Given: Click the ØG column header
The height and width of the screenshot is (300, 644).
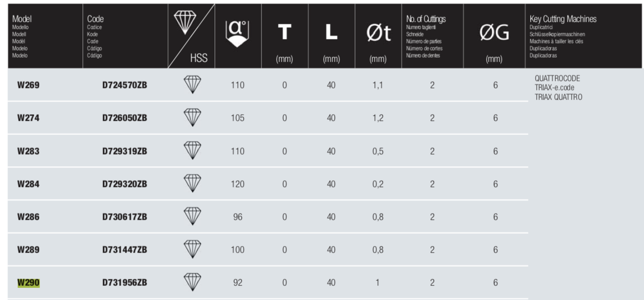Looking at the screenshot, I should click(494, 33).
